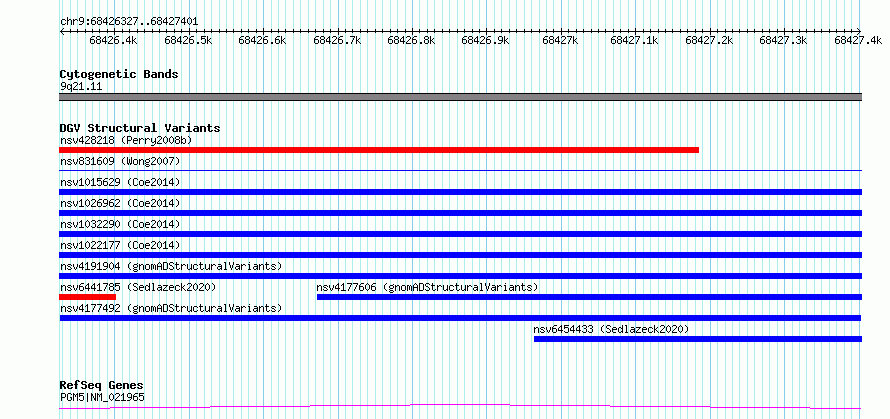
Task: Click the 68426.9k ruler tick label
Action: tap(486, 40)
